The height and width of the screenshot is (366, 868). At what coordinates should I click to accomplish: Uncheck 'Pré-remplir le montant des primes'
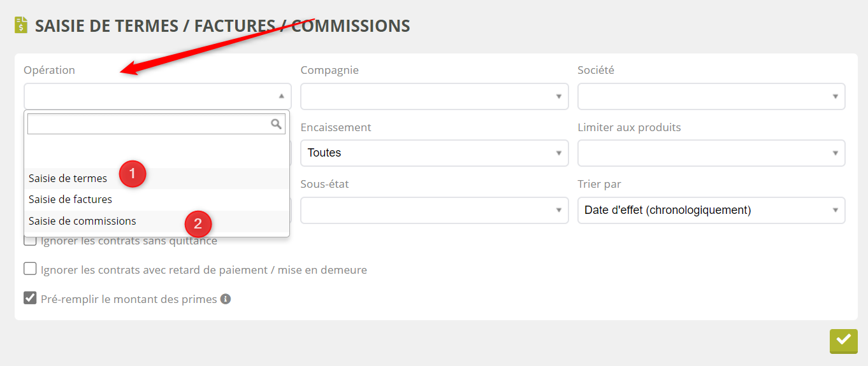pos(30,298)
